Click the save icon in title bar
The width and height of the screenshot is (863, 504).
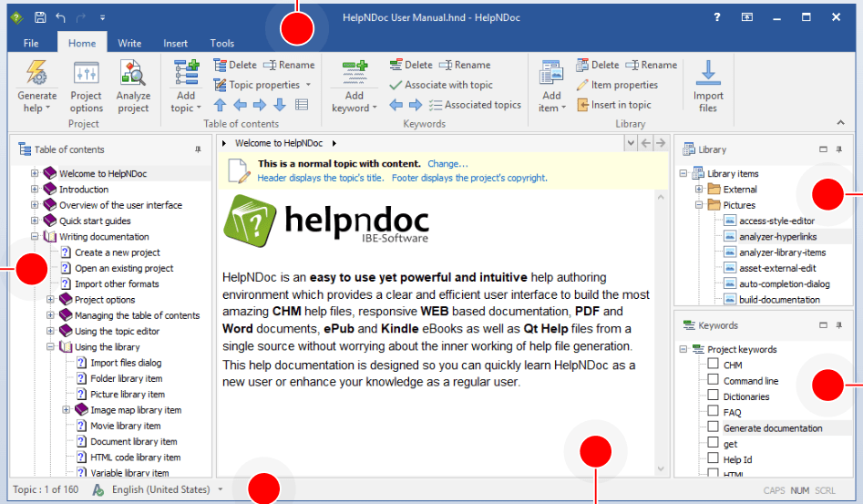click(x=40, y=17)
